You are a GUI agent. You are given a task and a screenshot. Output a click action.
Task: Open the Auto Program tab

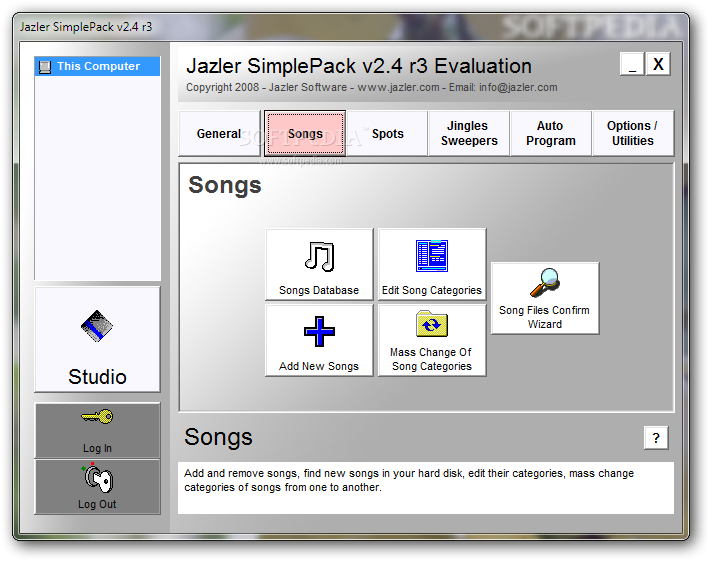pos(551,134)
